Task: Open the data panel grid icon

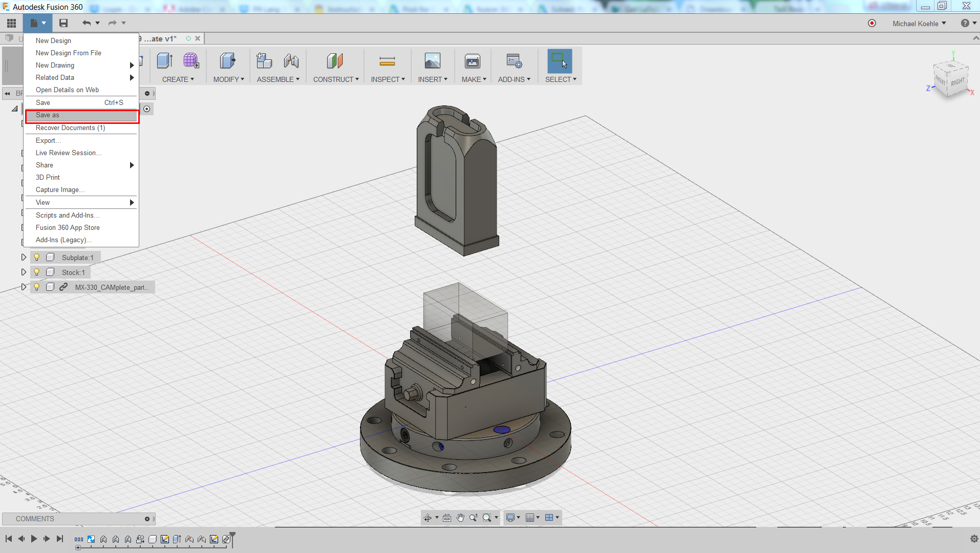Action: pos(11,23)
